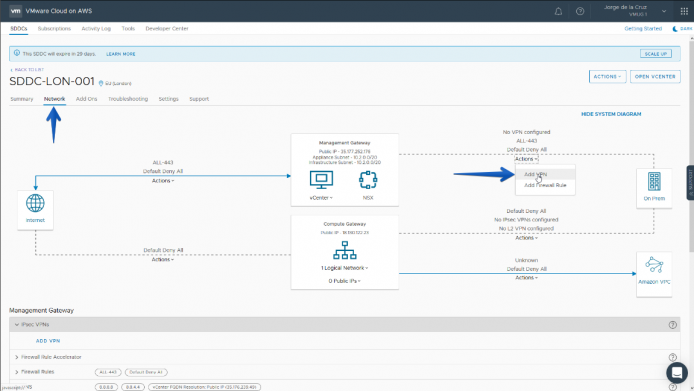The image size is (694, 391).
Task: Click help icon on IPsec VPNs row
Action: click(x=672, y=325)
